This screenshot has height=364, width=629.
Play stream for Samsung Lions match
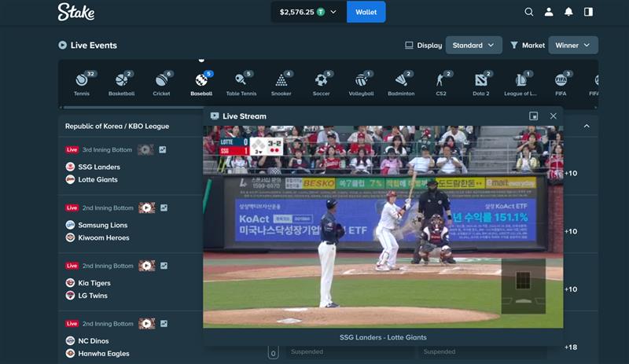[x=147, y=208]
